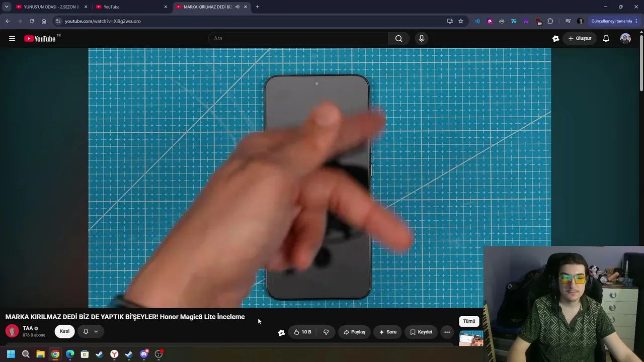Click the magnifier search button on YouTube
This screenshot has height=362, width=644.
click(x=398, y=39)
